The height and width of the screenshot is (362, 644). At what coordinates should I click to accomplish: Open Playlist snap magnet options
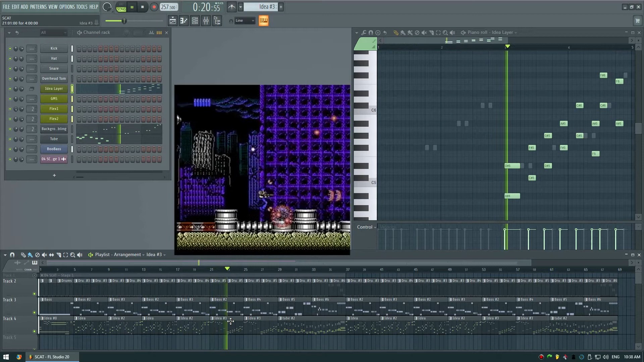click(12, 255)
